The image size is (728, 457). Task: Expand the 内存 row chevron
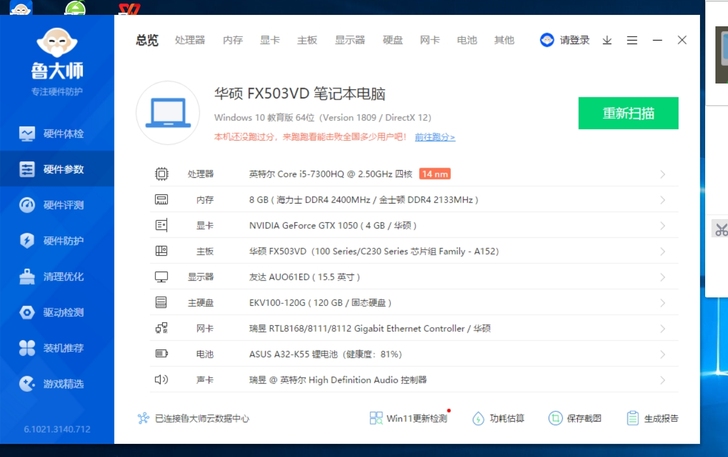663,200
